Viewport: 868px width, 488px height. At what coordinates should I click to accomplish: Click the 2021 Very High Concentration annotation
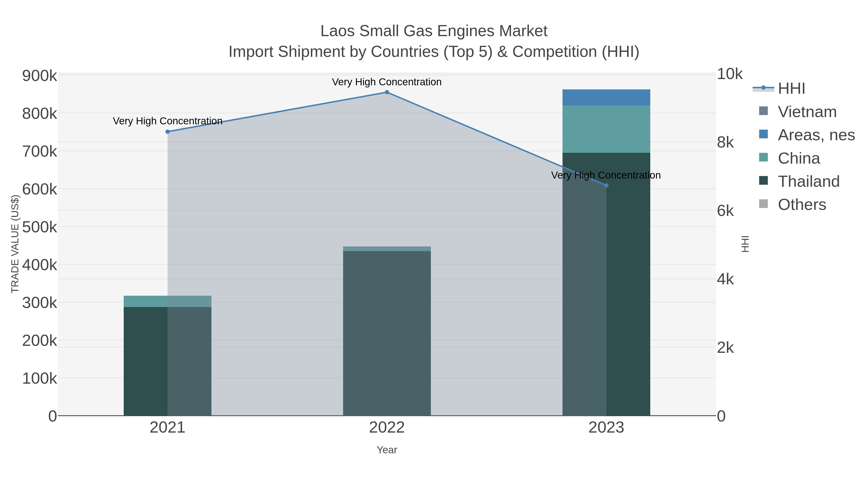tap(168, 121)
